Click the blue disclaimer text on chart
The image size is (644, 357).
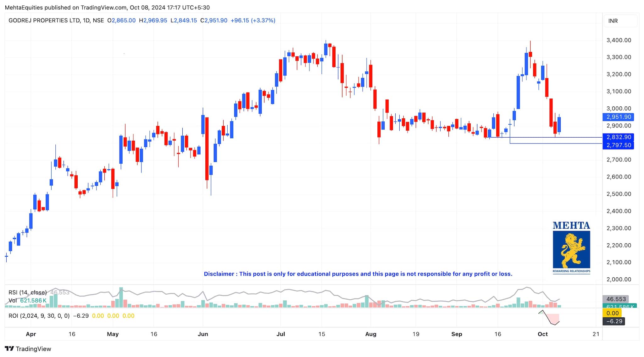coord(358,274)
